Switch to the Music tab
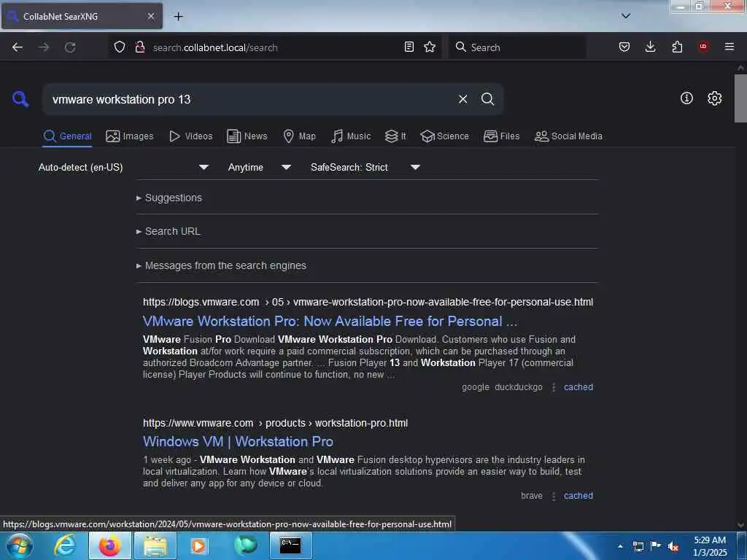747x560 pixels. [351, 136]
